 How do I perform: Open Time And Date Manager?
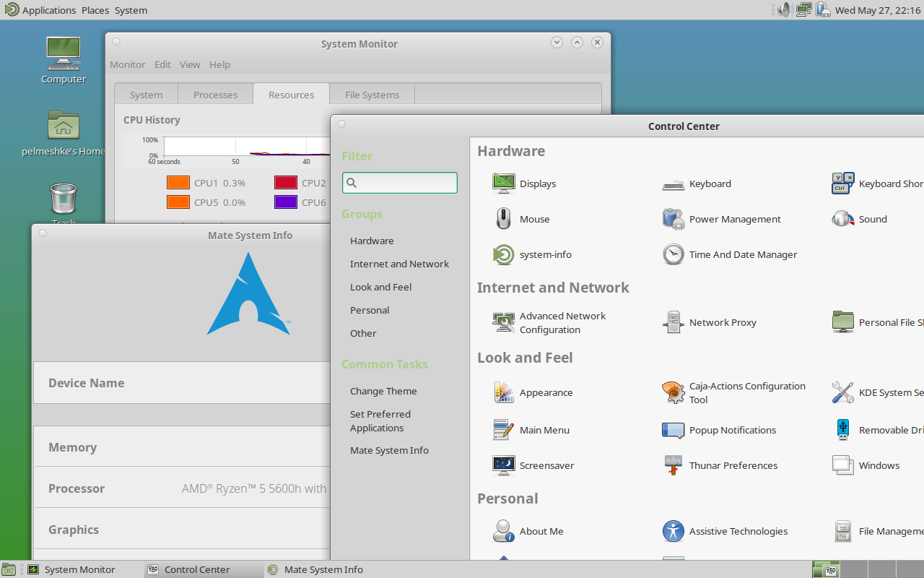coord(730,254)
